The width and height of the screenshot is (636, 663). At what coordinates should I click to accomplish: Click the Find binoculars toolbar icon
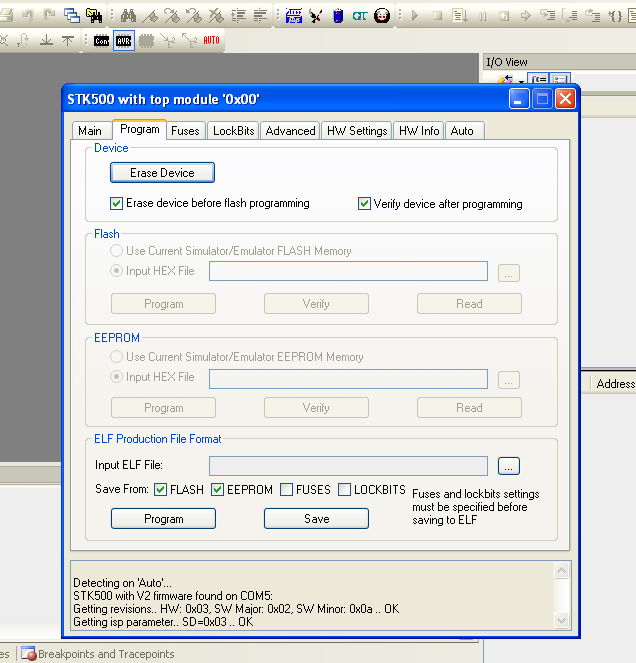pyautogui.click(x=128, y=15)
